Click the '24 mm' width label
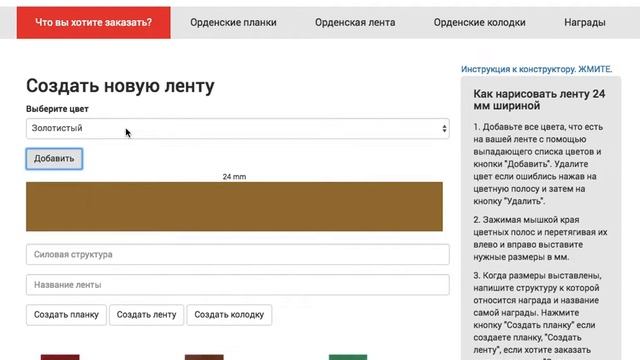Image resolution: width=640 pixels, height=360 pixels. click(234, 177)
